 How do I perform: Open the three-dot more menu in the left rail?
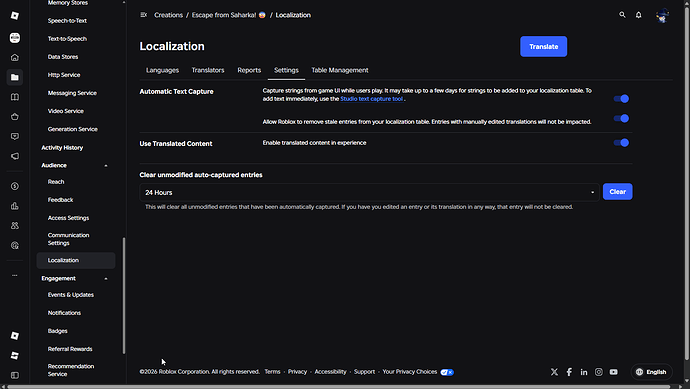15,275
